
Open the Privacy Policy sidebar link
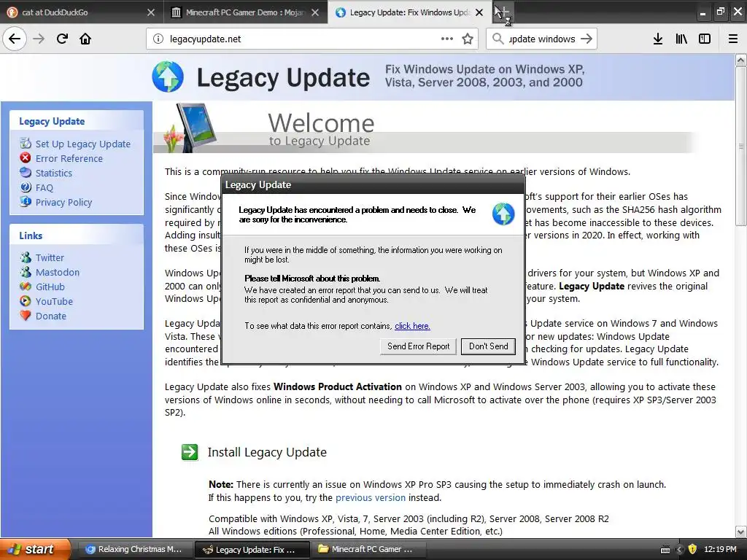pyautogui.click(x=64, y=203)
